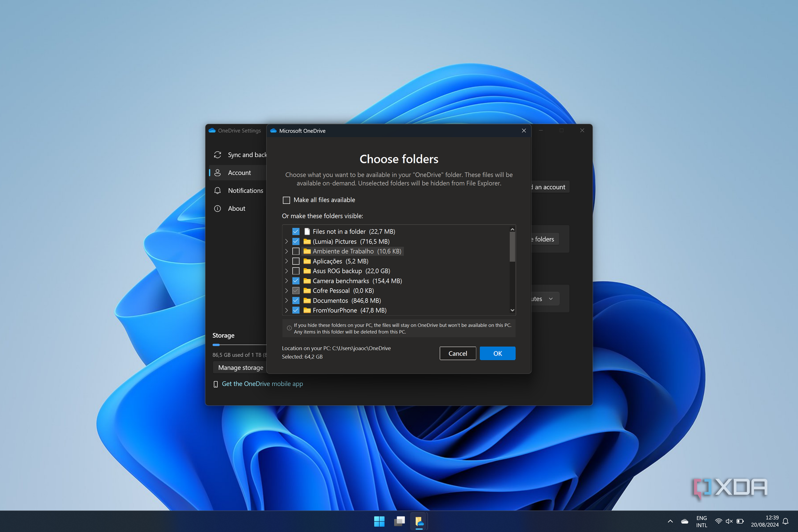
Task: Open OneDrive from the taskbar
Action: 419,521
